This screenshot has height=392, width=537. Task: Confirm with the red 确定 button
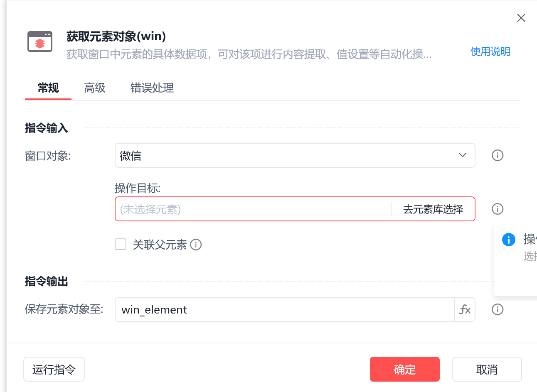coord(405,369)
